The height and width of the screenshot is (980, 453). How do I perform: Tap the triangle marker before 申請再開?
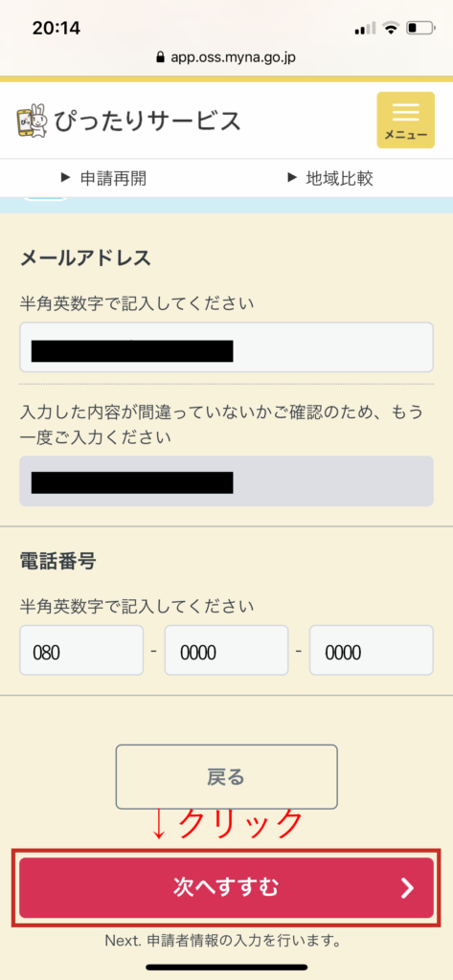click(x=65, y=178)
